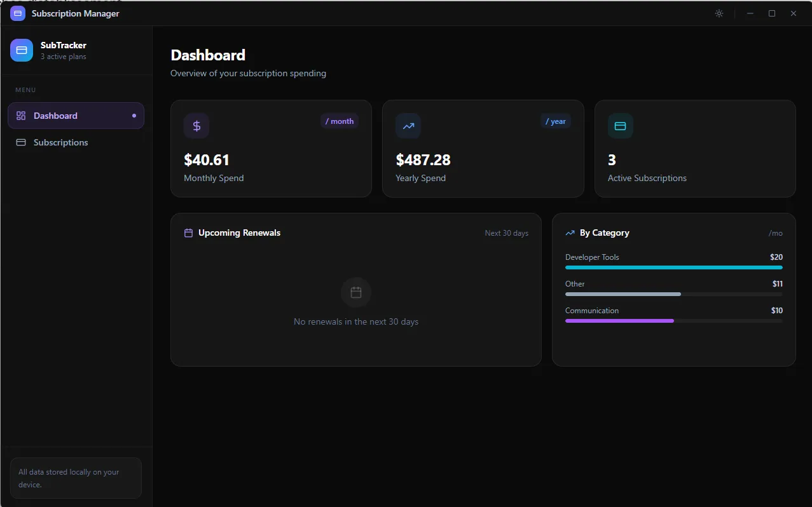Click the Dashboard grid icon in the sidebar

21,116
